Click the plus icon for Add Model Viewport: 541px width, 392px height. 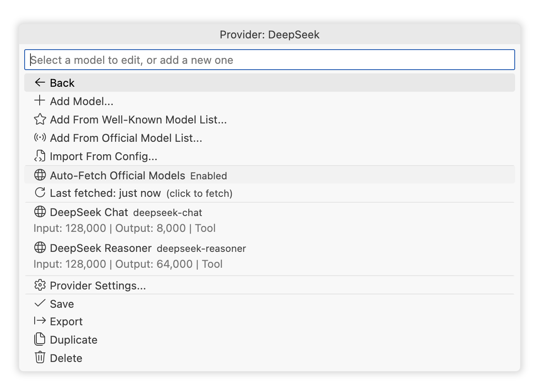(40, 101)
